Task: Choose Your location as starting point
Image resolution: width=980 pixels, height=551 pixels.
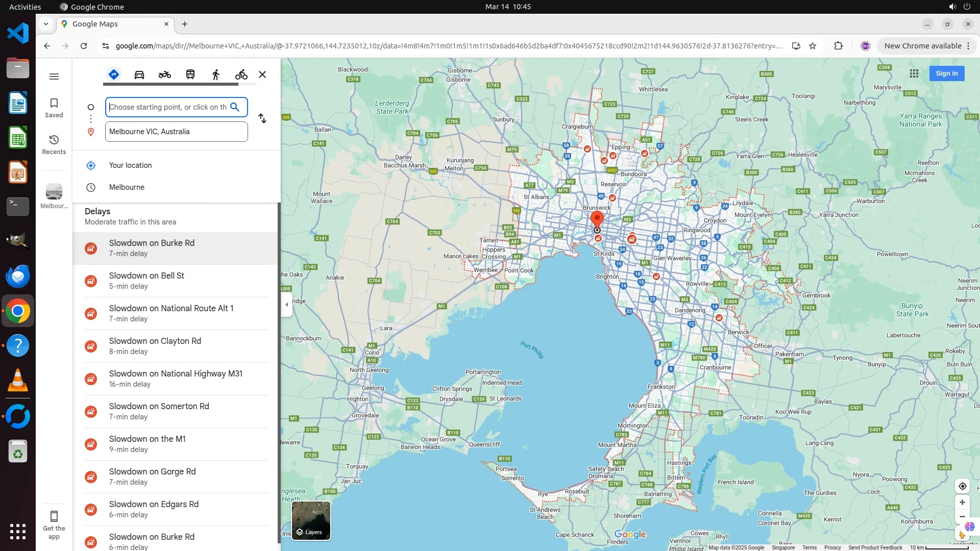Action: [x=130, y=165]
